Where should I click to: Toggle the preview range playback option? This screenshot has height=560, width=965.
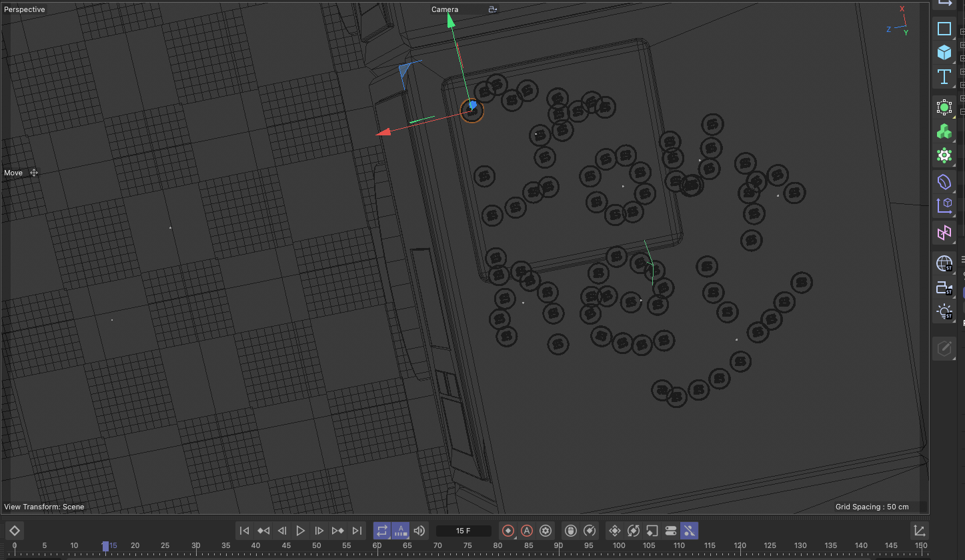[x=400, y=531]
